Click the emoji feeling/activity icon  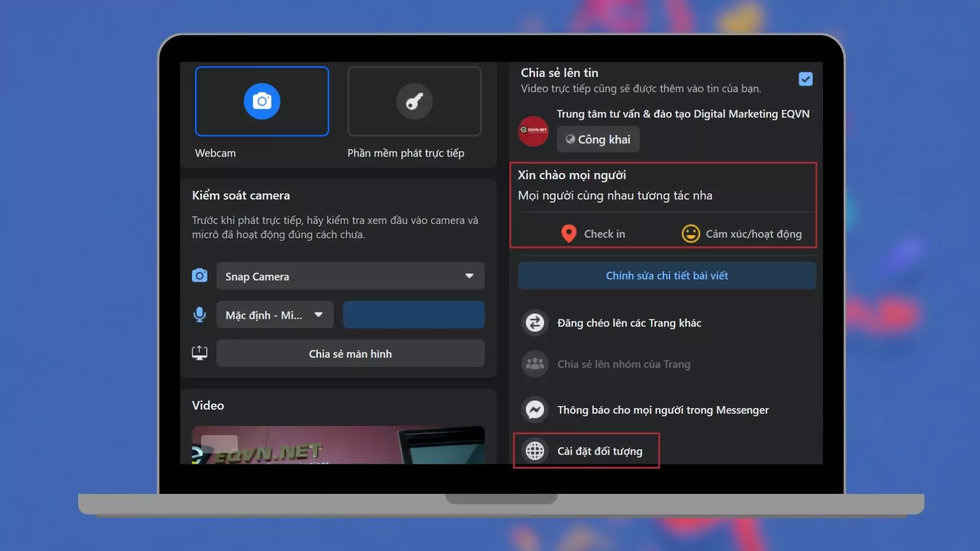(x=691, y=234)
